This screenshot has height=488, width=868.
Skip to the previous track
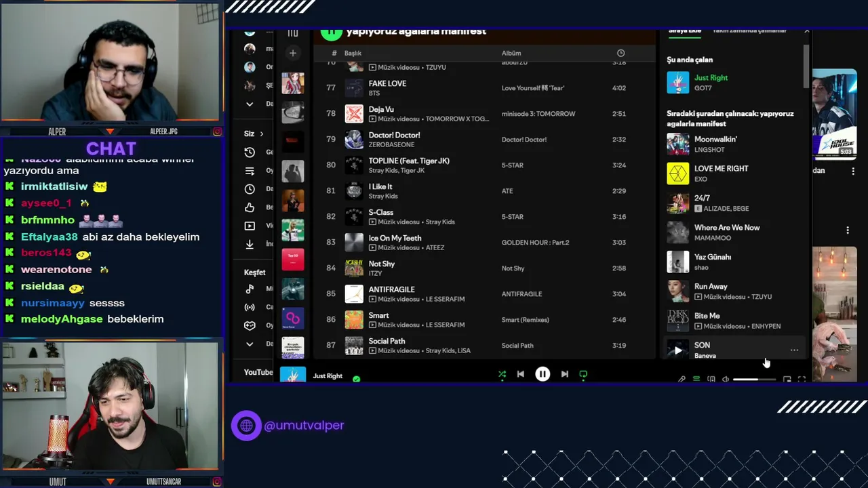520,374
